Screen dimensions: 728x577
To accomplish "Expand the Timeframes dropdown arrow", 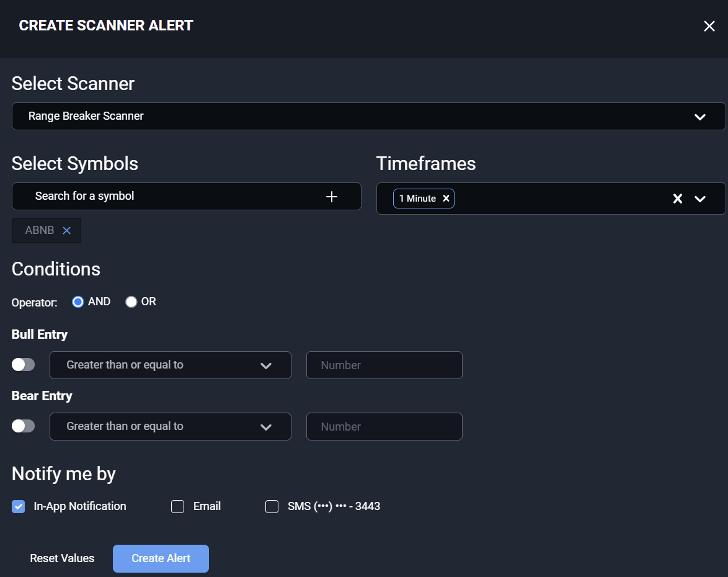I will [x=700, y=199].
